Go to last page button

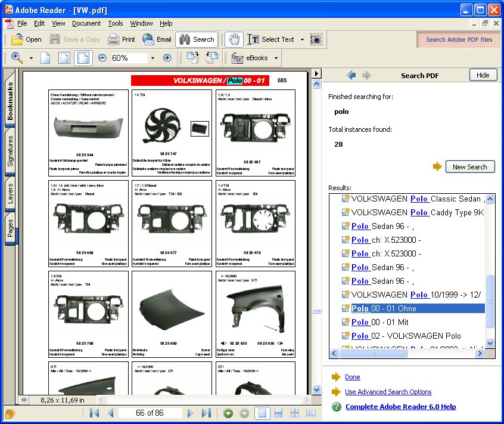(x=206, y=413)
